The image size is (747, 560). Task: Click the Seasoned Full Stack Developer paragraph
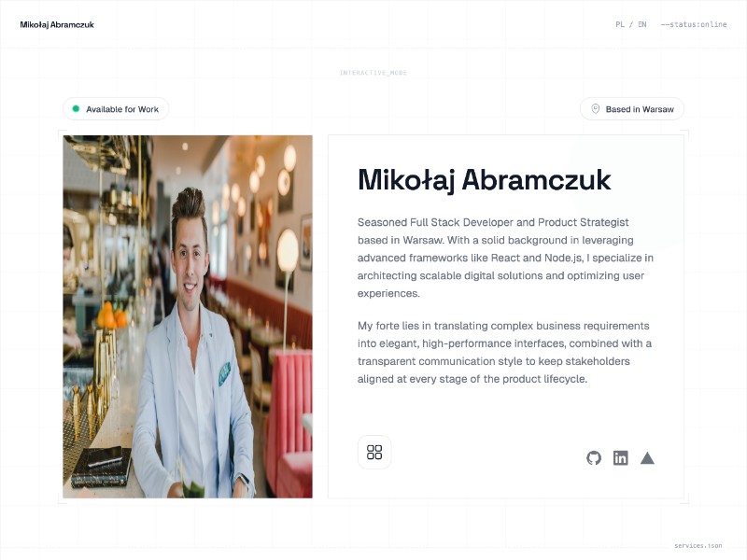tap(505, 258)
